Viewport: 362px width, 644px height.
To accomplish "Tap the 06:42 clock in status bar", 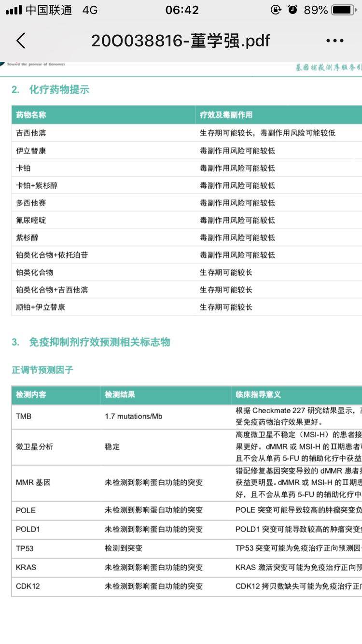I will [x=182, y=10].
